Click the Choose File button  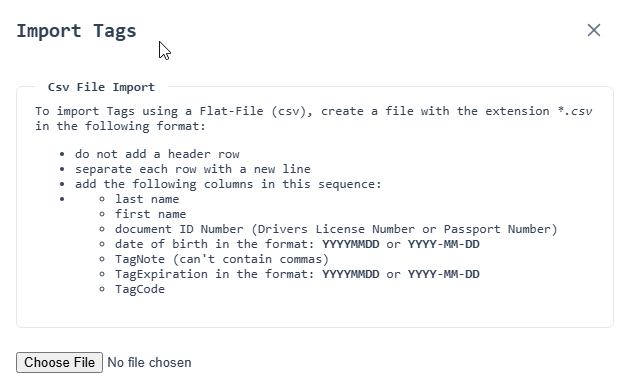pyautogui.click(x=59, y=362)
